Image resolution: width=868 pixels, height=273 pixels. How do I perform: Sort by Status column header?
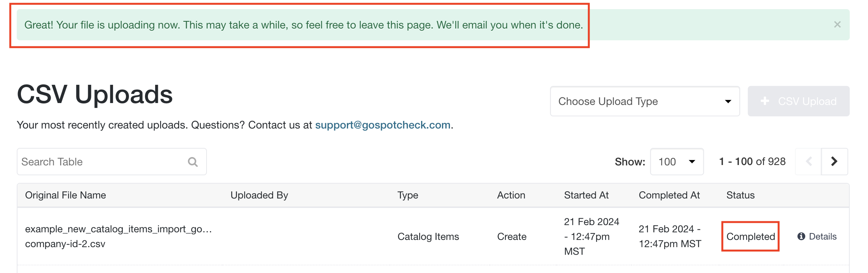[740, 195]
